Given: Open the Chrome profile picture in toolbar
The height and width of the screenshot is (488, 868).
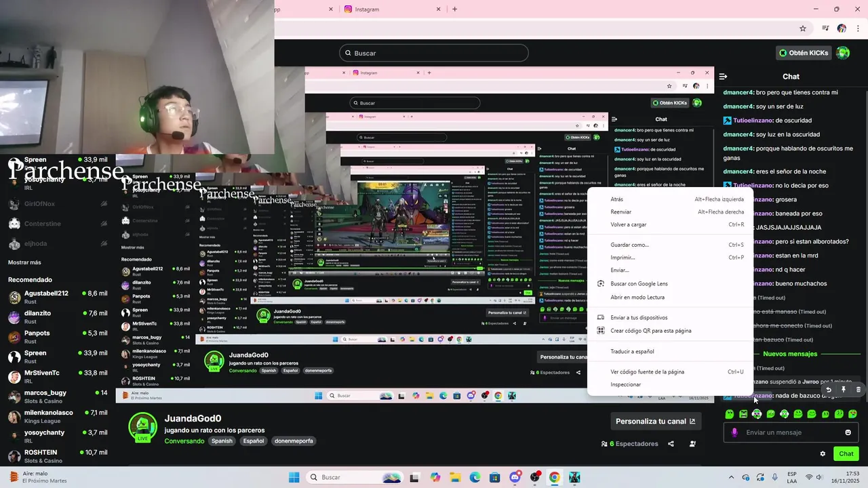Looking at the screenshot, I should [842, 28].
